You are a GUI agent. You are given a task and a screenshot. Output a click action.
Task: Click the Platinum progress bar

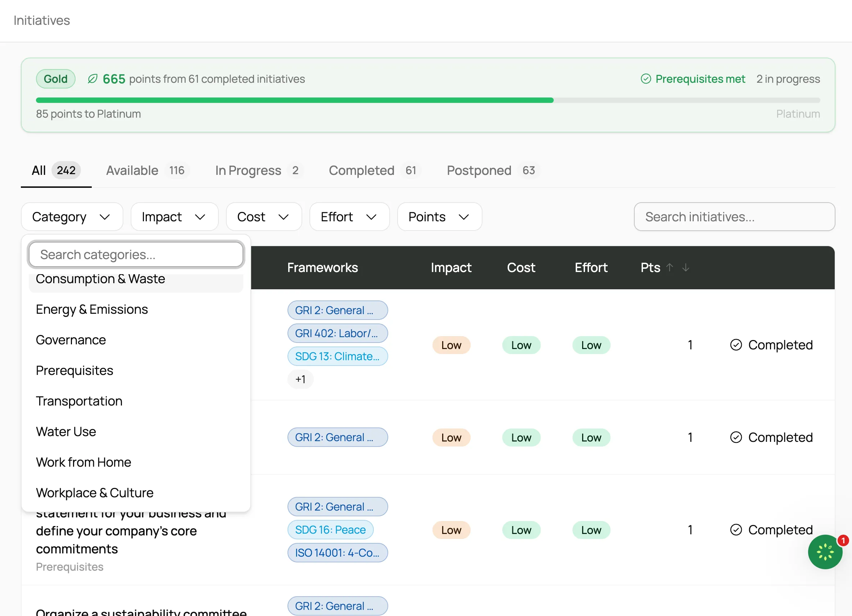tap(428, 100)
